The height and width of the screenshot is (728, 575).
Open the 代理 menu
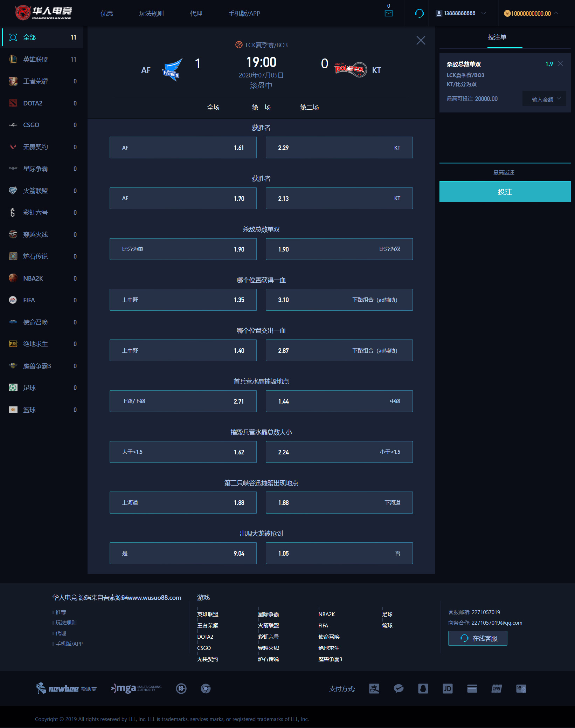[196, 13]
